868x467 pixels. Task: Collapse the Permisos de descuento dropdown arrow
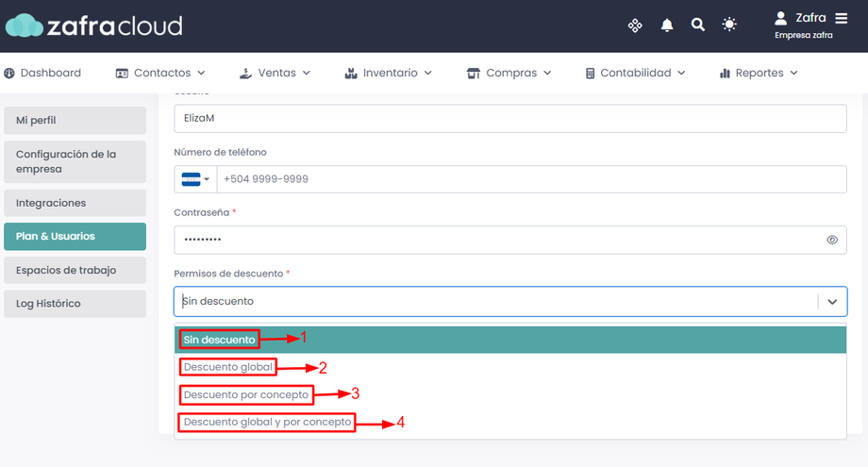click(832, 302)
